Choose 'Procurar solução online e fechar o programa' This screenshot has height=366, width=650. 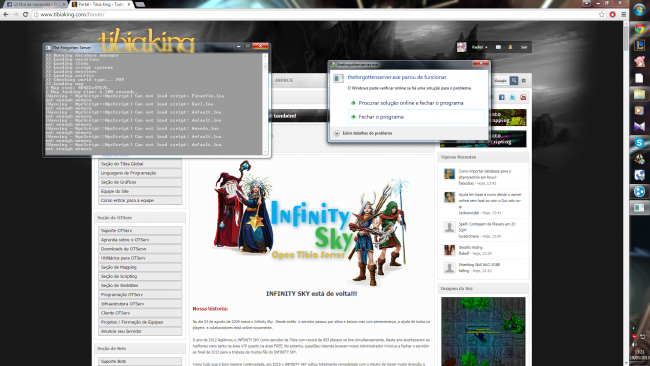pos(410,103)
